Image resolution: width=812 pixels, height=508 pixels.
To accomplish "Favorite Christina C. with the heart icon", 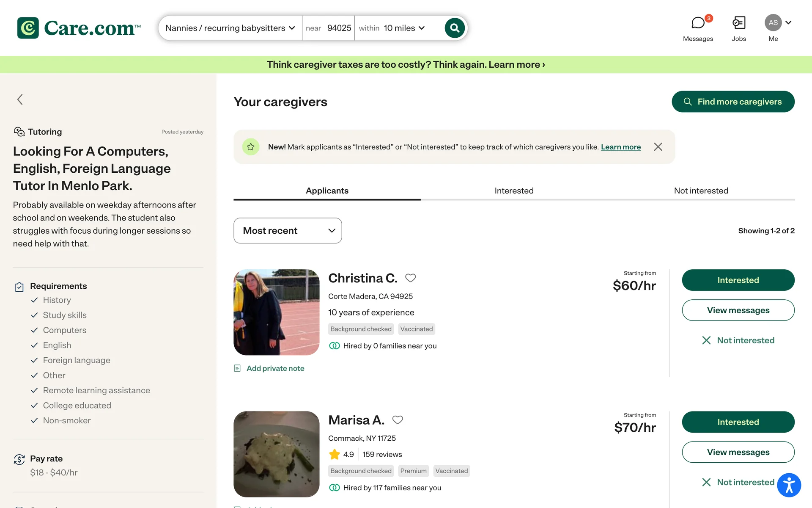I will 410,278.
